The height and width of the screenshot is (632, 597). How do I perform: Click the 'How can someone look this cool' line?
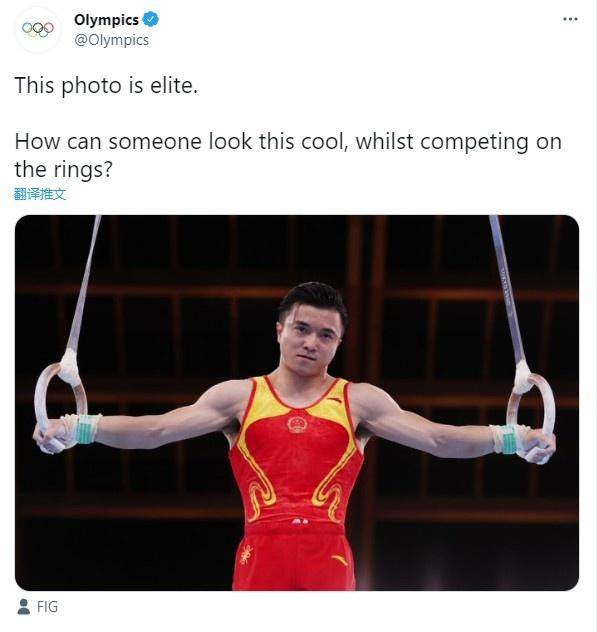288,141
